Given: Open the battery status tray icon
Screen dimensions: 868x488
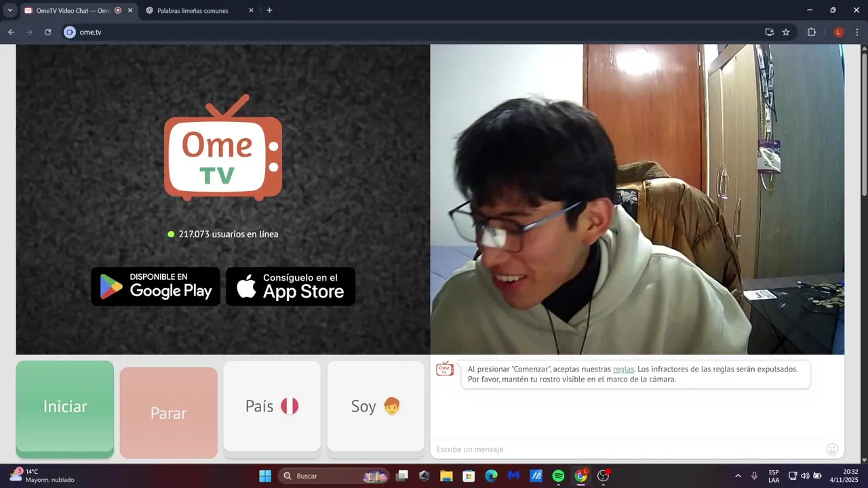Looking at the screenshot, I should click(x=817, y=476).
